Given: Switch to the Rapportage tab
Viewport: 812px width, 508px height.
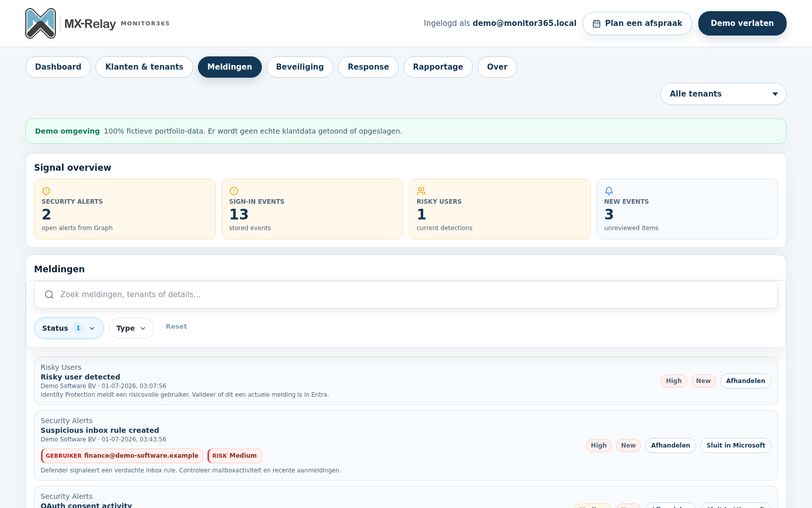Looking at the screenshot, I should [438, 67].
